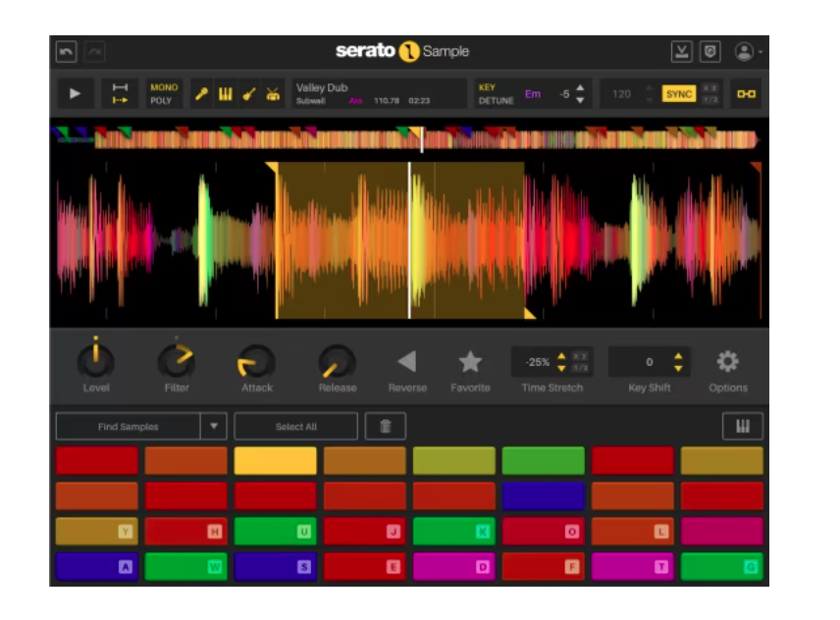Click the Valley Dub track title
Screen dimensions: 840x620
(x=322, y=87)
